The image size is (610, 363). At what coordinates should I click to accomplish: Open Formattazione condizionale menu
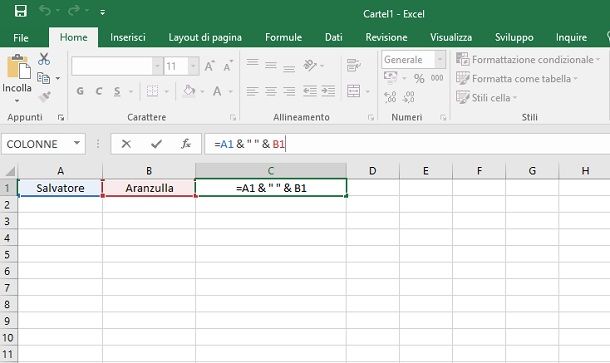[528, 60]
